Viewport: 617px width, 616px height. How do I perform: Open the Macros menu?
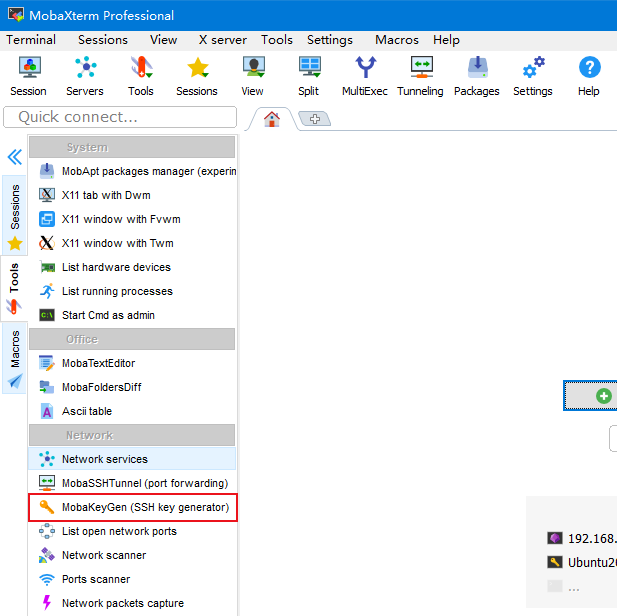[396, 40]
